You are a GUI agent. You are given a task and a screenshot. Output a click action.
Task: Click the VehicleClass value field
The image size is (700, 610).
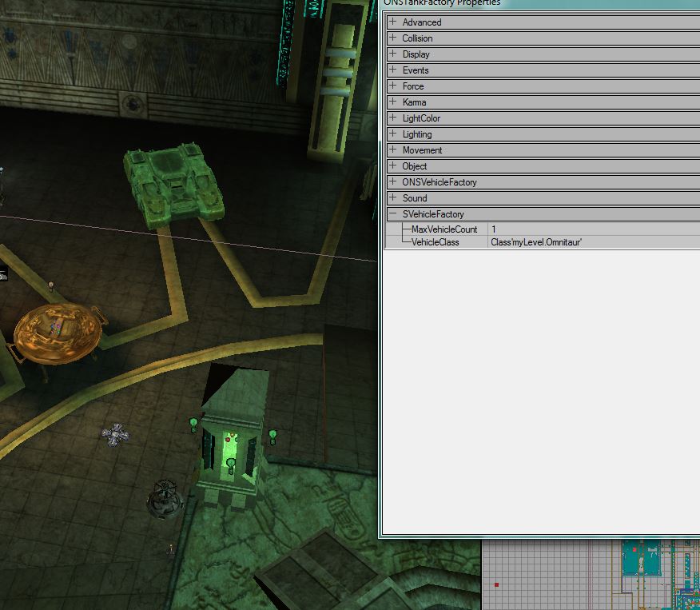591,241
